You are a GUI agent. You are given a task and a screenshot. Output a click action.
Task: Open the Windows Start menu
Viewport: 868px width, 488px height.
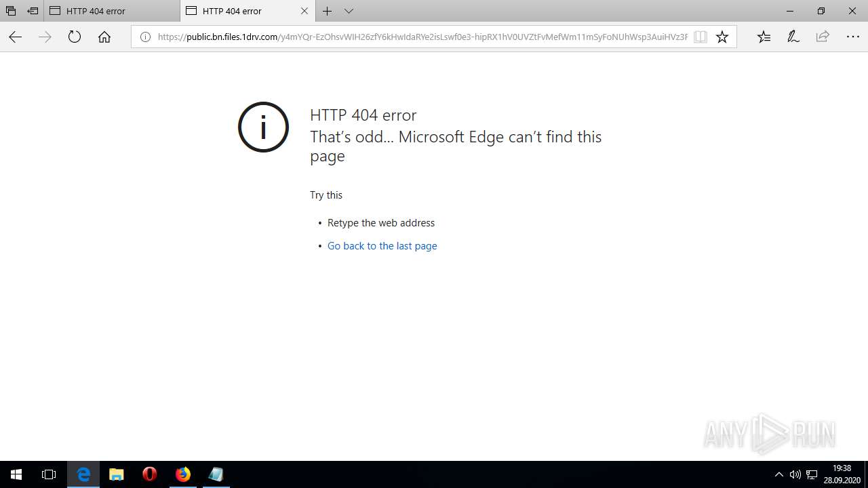[16, 474]
